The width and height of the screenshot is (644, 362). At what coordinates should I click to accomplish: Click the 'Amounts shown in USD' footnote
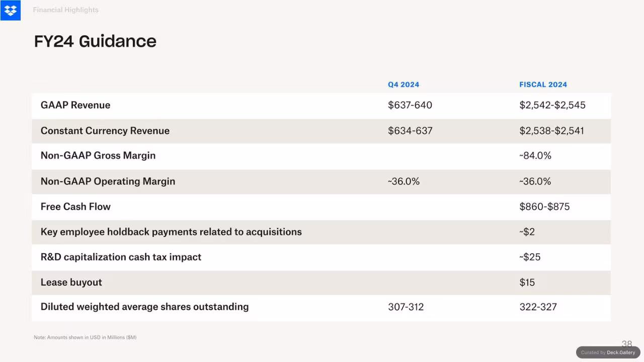click(85, 337)
